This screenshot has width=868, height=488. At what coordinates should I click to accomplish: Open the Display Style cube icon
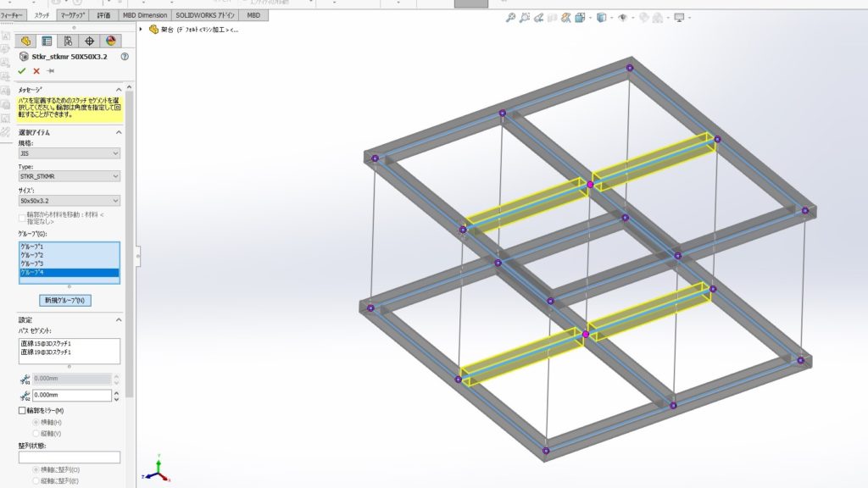point(601,17)
